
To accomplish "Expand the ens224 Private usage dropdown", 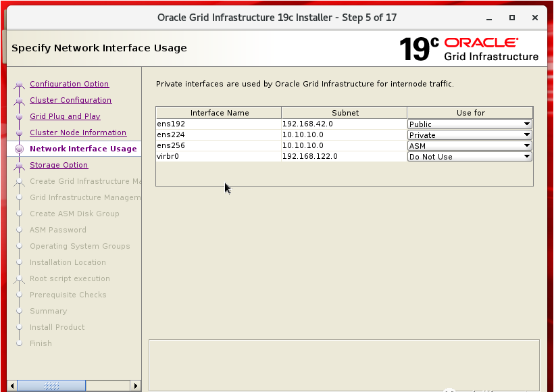I will [470, 135].
